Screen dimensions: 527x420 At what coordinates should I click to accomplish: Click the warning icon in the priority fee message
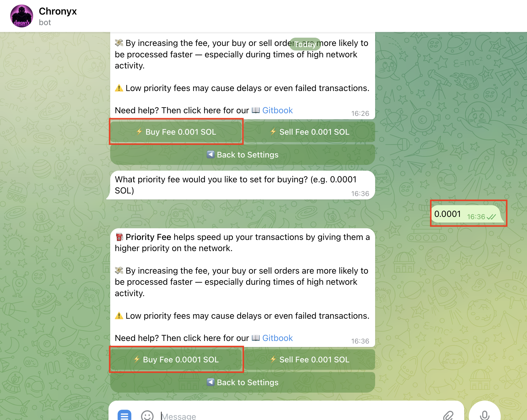click(119, 316)
